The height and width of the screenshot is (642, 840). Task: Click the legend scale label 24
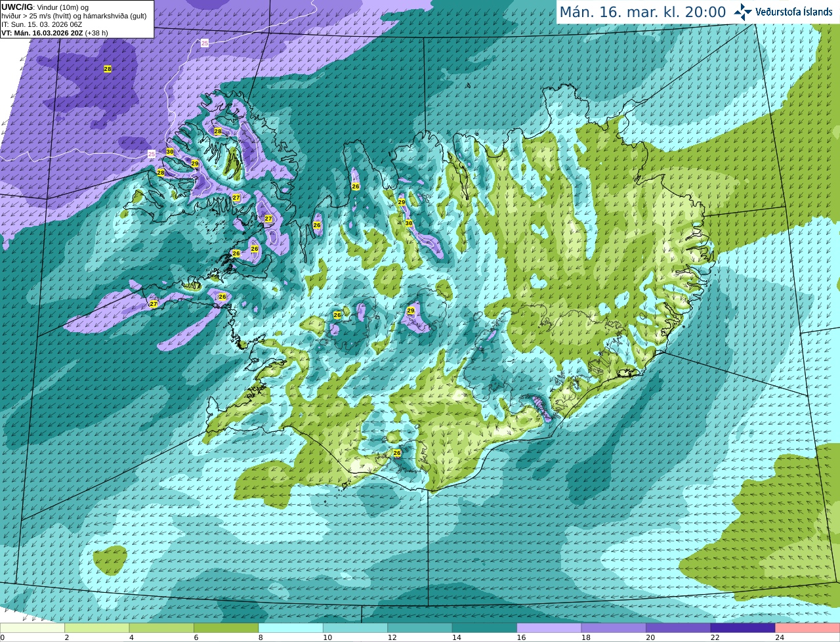780,637
